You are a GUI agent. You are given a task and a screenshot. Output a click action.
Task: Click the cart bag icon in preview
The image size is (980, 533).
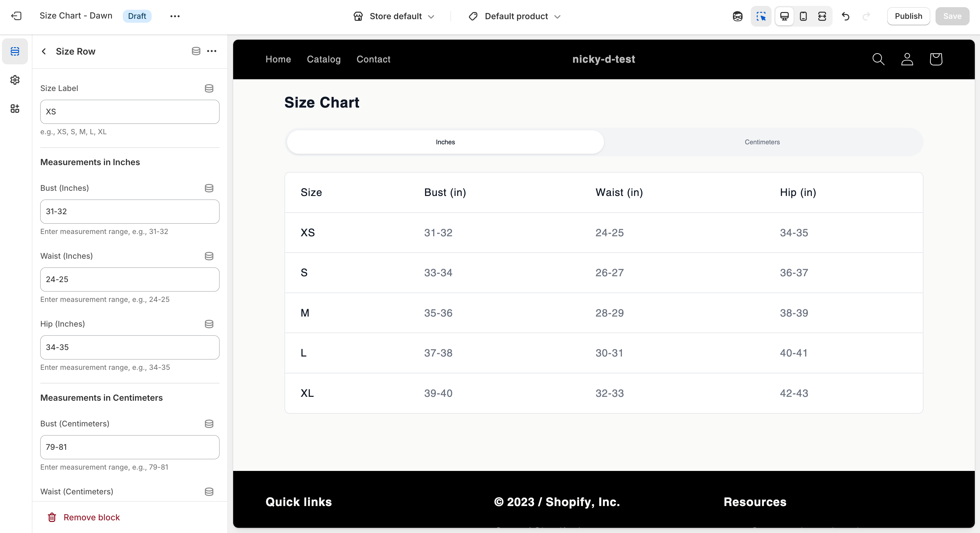click(x=936, y=59)
